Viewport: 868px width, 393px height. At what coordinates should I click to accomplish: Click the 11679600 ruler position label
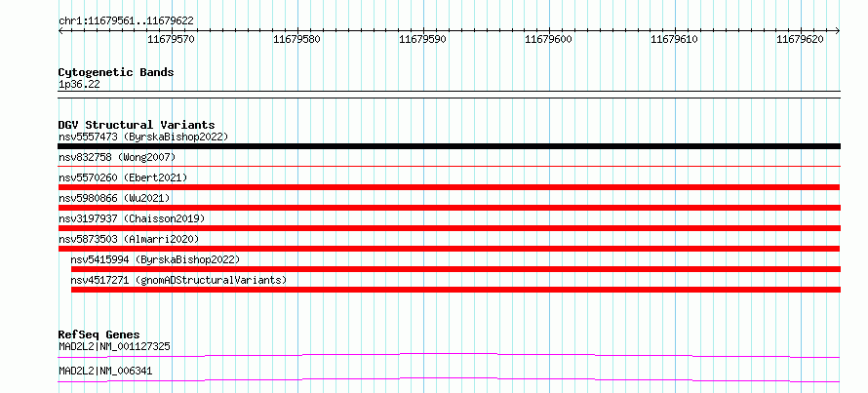[x=548, y=39]
